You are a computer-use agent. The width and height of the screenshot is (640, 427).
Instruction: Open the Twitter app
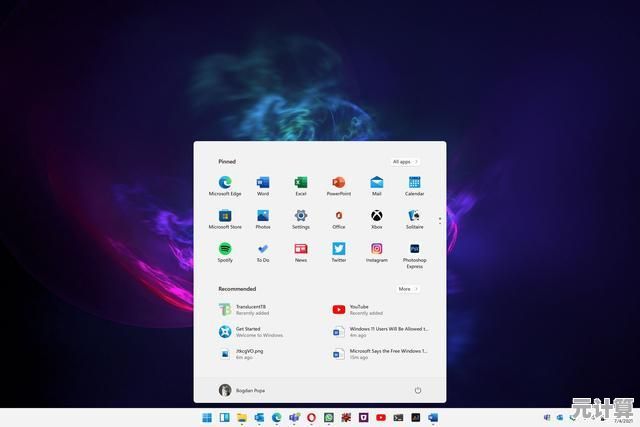[x=339, y=252]
